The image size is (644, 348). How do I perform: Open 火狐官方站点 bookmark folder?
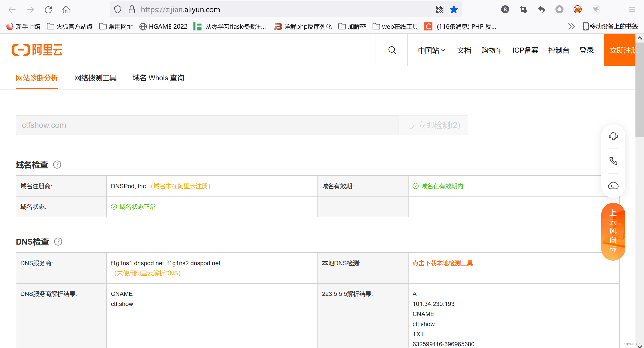[70, 26]
